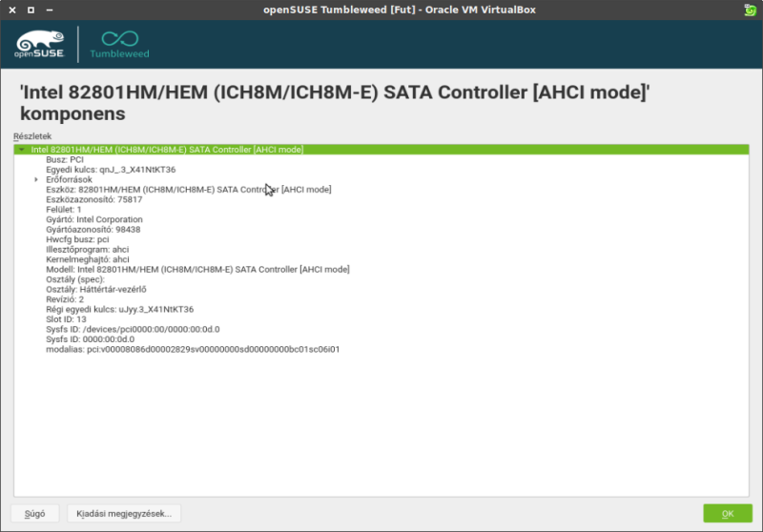Select the highlighted Intel 82801HM/HEM header row
The height and width of the screenshot is (532, 763).
coord(381,150)
